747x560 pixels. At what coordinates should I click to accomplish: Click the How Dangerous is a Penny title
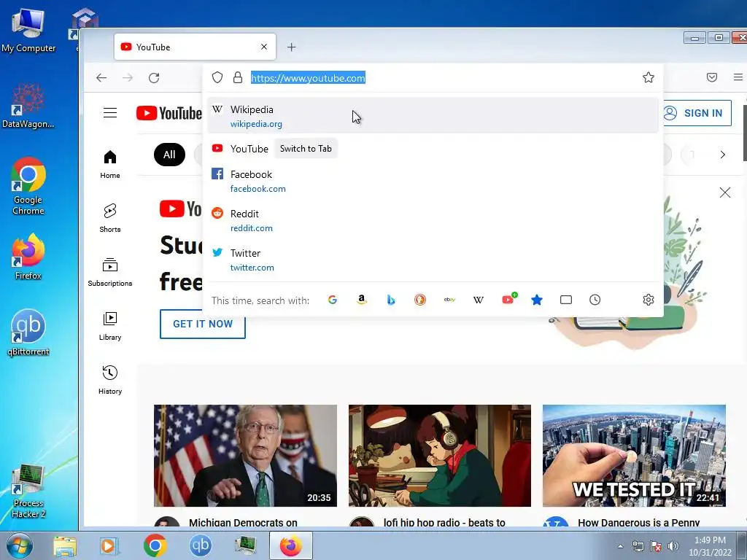click(639, 522)
